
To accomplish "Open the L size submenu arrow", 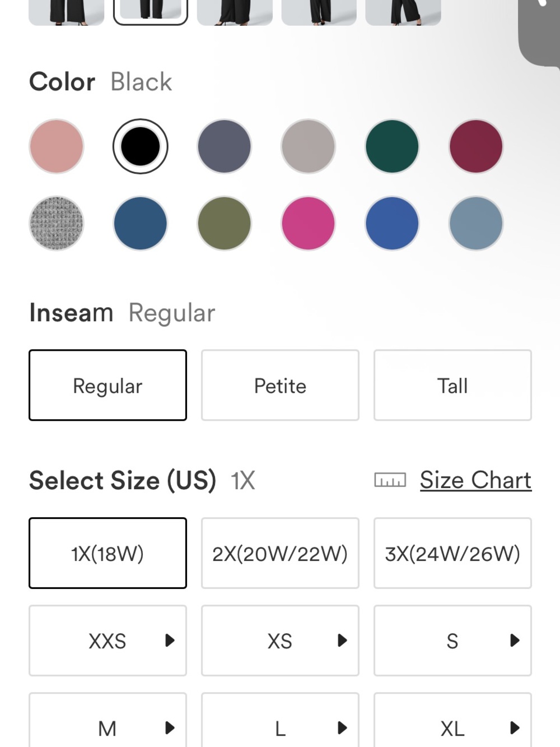I will click(343, 728).
